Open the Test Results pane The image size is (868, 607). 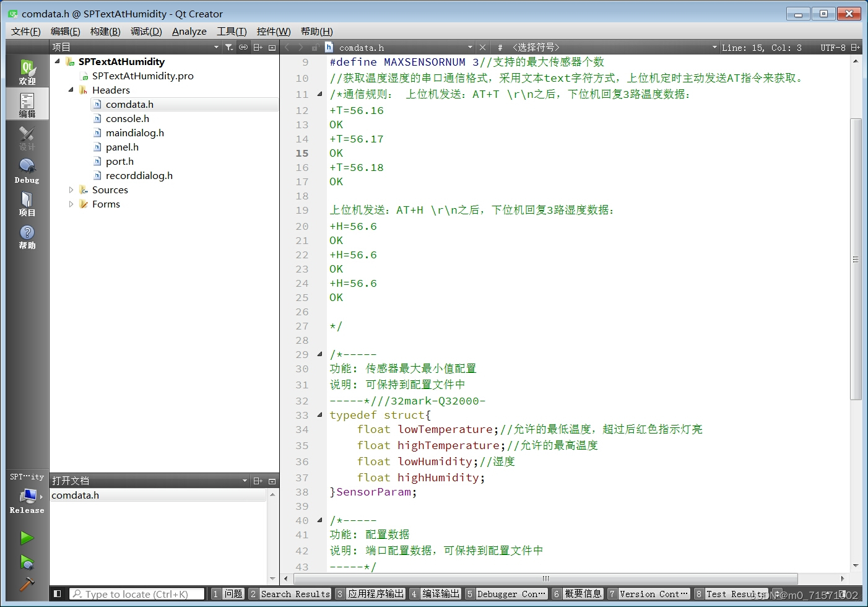click(731, 593)
